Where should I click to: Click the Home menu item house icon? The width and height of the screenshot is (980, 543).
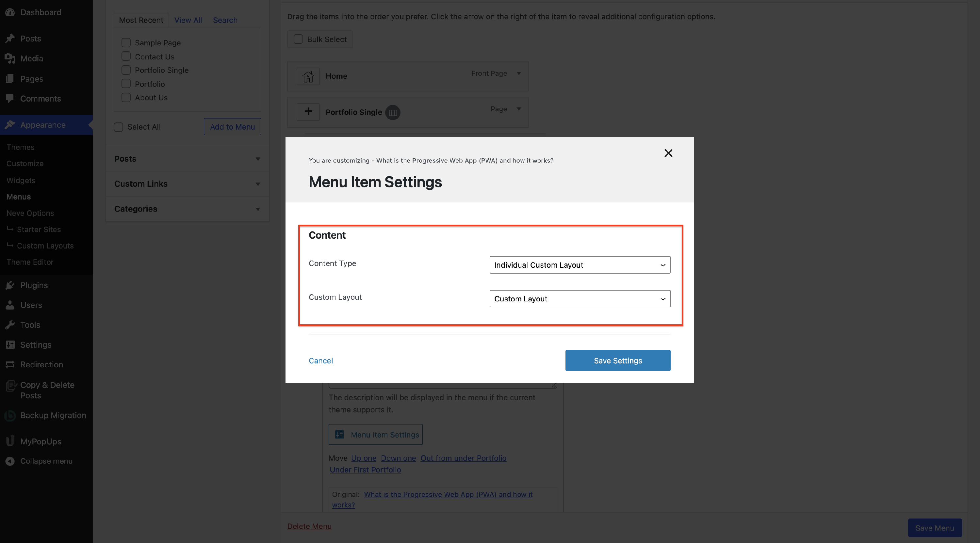(308, 76)
